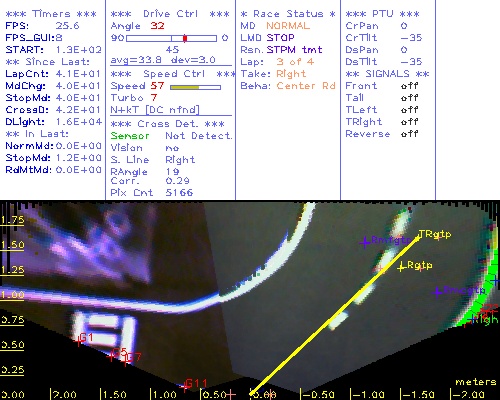The image size is (500, 400).
Task: Click the purple Rmcgtp marker on right
Action: [x=436, y=292]
